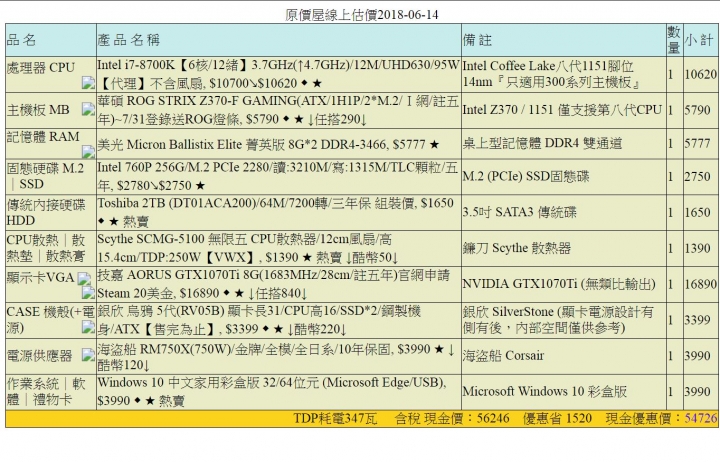
Task: Click the lower image icon in 顯示卡VGA cell
Action: click(88, 293)
